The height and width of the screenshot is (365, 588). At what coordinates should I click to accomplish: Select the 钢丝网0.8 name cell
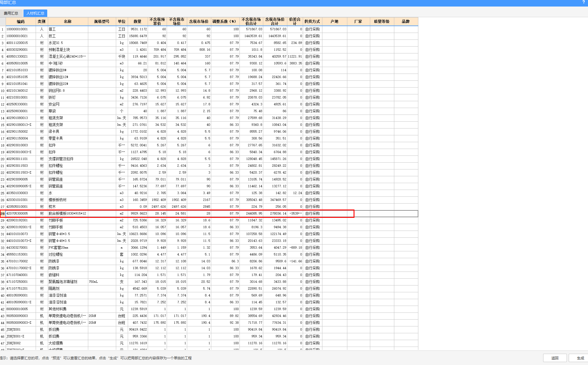[x=68, y=91]
